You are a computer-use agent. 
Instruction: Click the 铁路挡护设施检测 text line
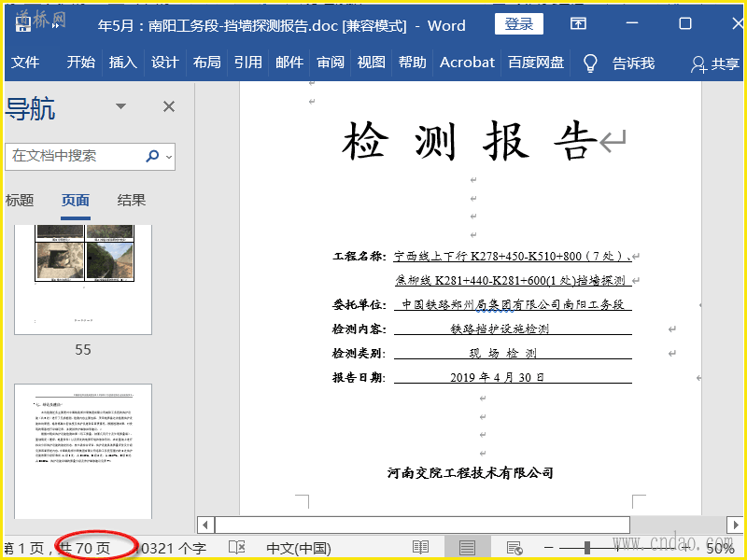click(x=500, y=329)
